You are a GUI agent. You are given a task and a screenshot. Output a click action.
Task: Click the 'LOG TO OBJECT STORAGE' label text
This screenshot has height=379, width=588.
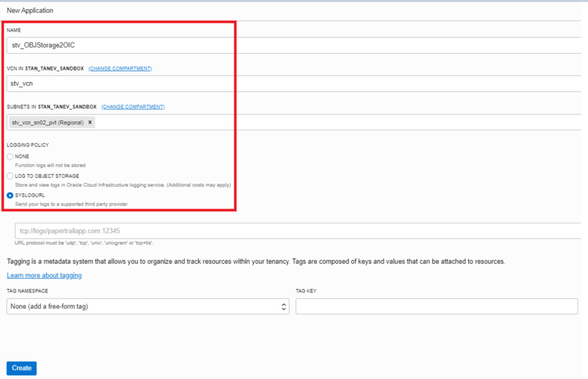pos(47,176)
